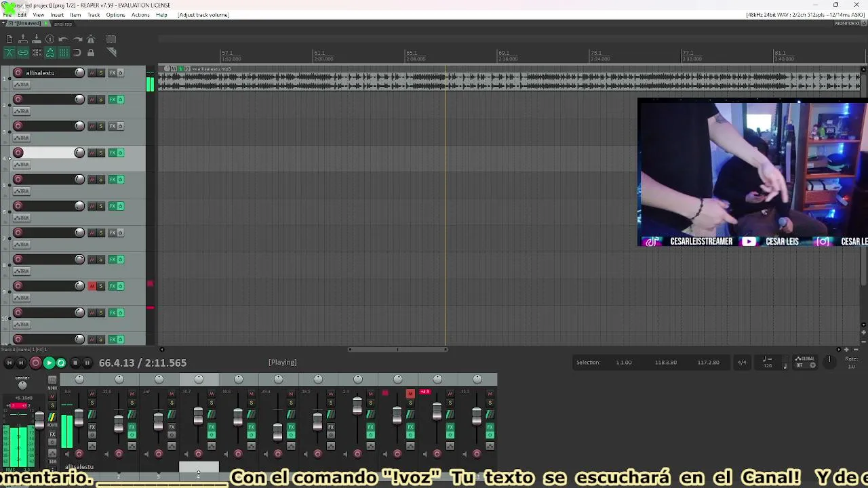Click the green Play button

49,363
